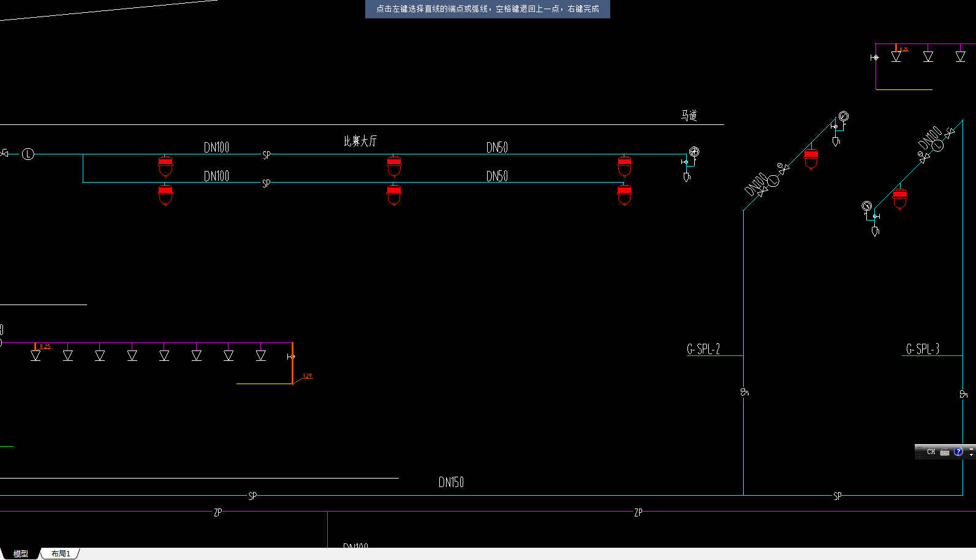Pick the red device below 比赛大厅 on upper pipe
The height and width of the screenshot is (560, 976).
394,166
